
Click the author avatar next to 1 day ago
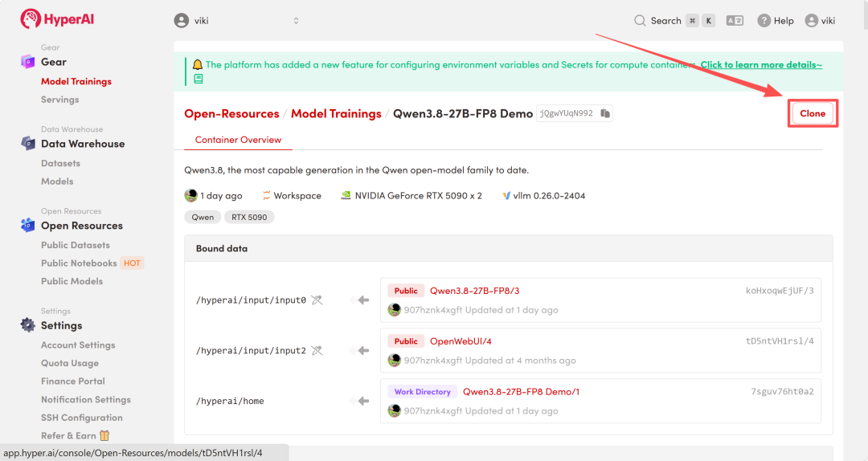(x=191, y=195)
